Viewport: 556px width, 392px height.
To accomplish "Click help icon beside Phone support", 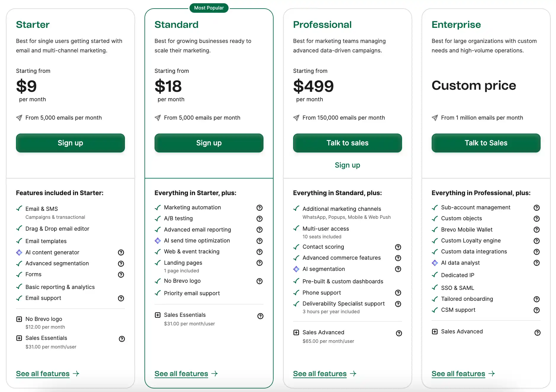I will [398, 293].
